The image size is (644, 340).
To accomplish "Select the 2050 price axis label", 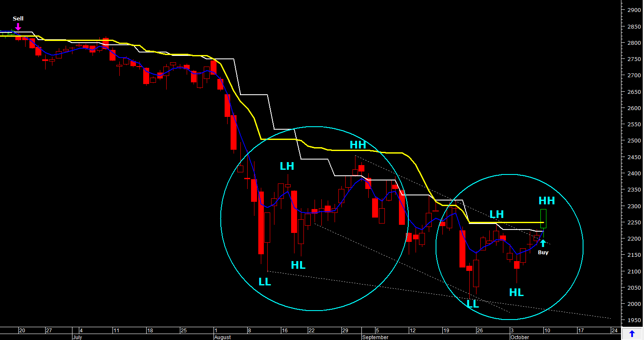I will click(634, 288).
